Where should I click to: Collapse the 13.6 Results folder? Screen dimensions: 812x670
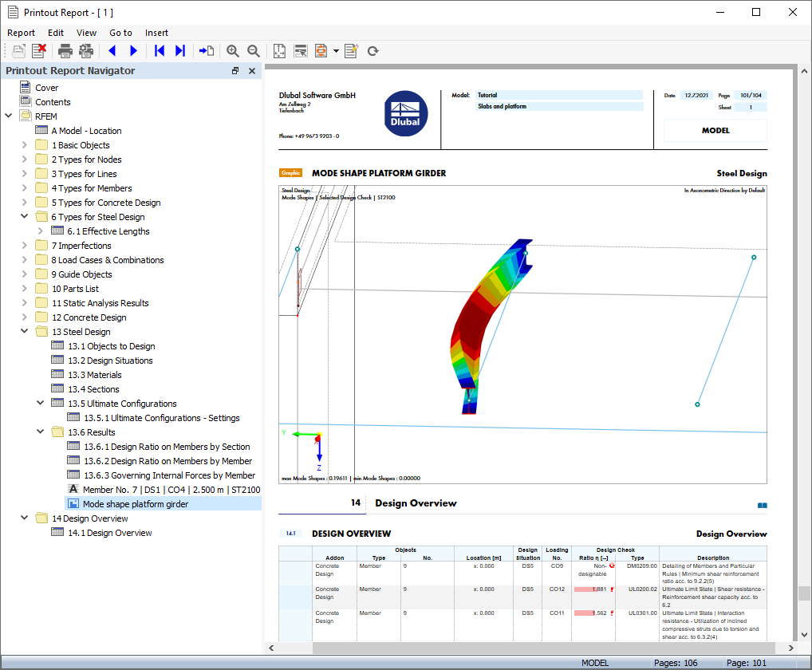pyautogui.click(x=41, y=432)
